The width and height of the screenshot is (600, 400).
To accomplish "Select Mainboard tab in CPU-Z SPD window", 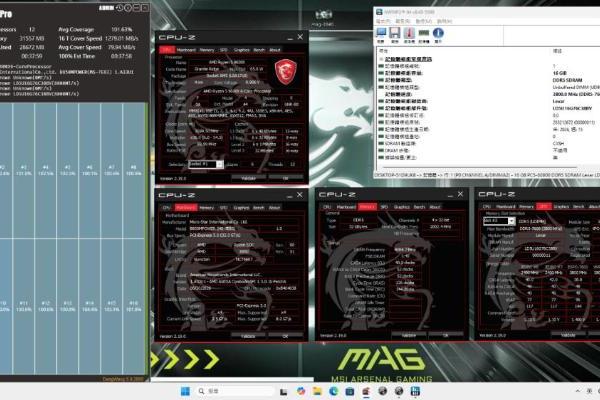I will (x=506, y=206).
